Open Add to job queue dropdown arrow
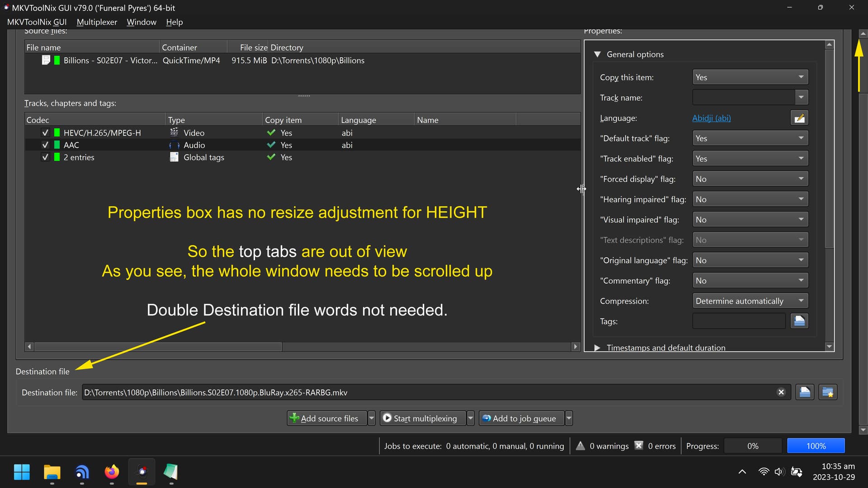 [569, 418]
